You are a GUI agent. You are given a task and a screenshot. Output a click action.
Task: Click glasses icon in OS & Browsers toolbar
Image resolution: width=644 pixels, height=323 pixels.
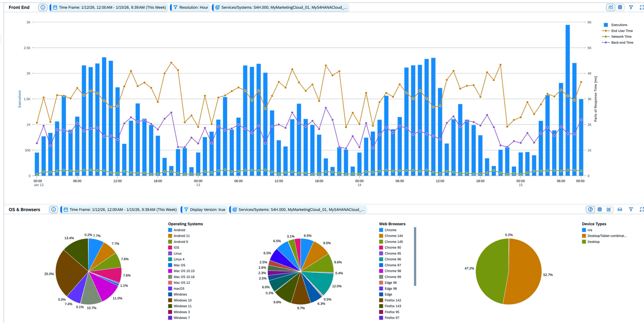click(620, 209)
